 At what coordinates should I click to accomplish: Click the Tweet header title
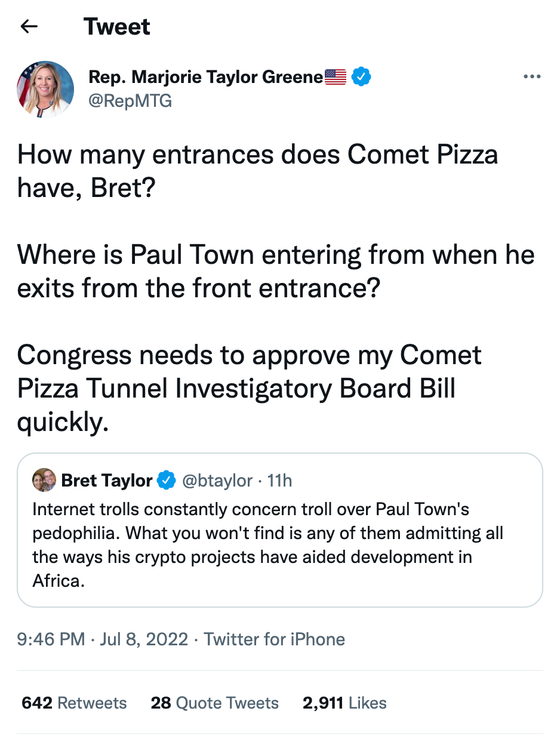[x=117, y=27]
